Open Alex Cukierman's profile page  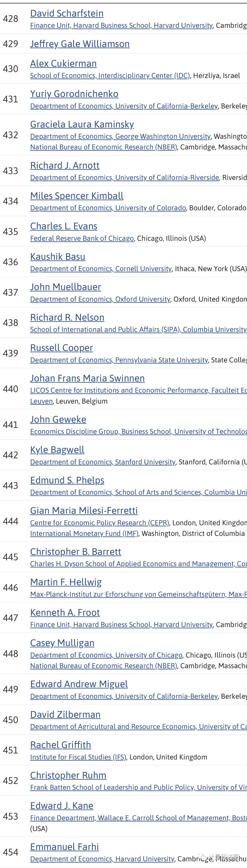pyautogui.click(x=63, y=63)
